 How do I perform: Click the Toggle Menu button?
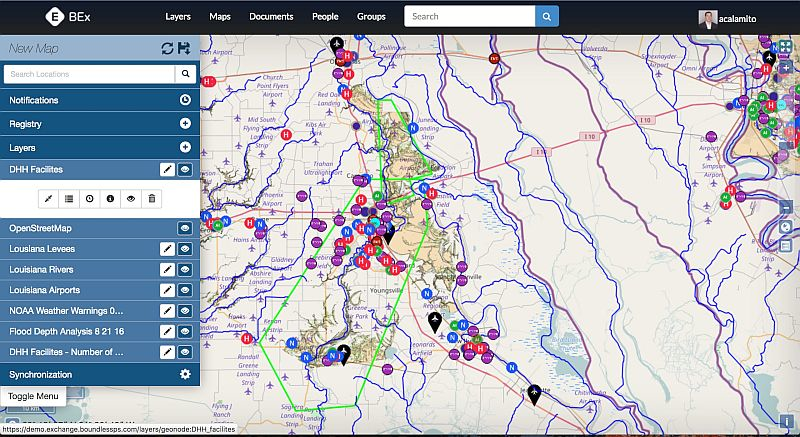pos(31,396)
